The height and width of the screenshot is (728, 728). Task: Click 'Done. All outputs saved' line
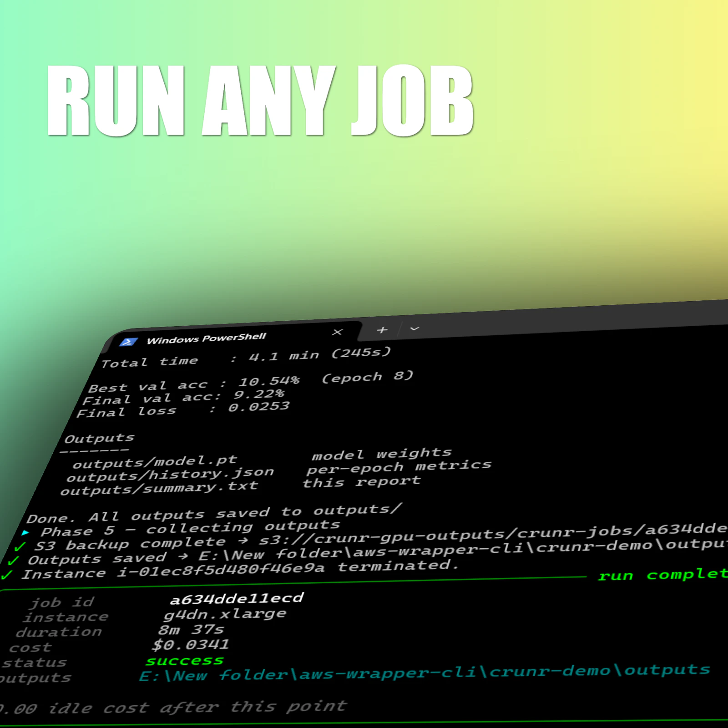tap(214, 514)
